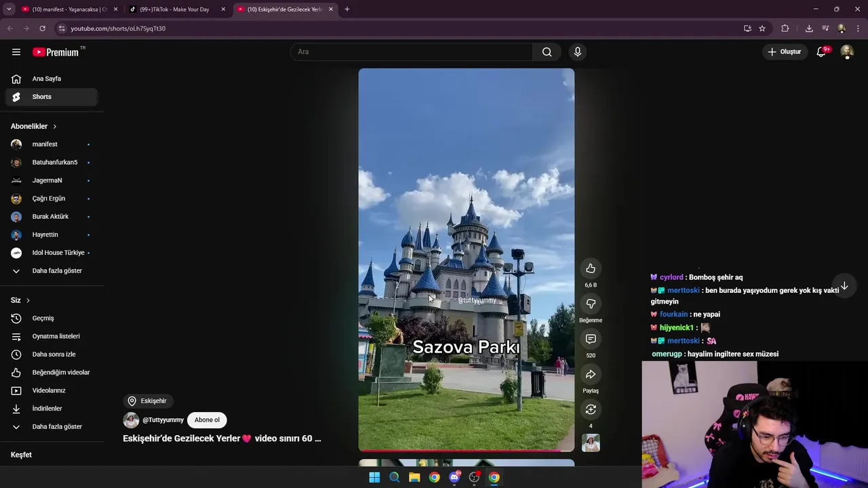Open a new browser tab
This screenshot has width=868, height=488.
click(347, 9)
